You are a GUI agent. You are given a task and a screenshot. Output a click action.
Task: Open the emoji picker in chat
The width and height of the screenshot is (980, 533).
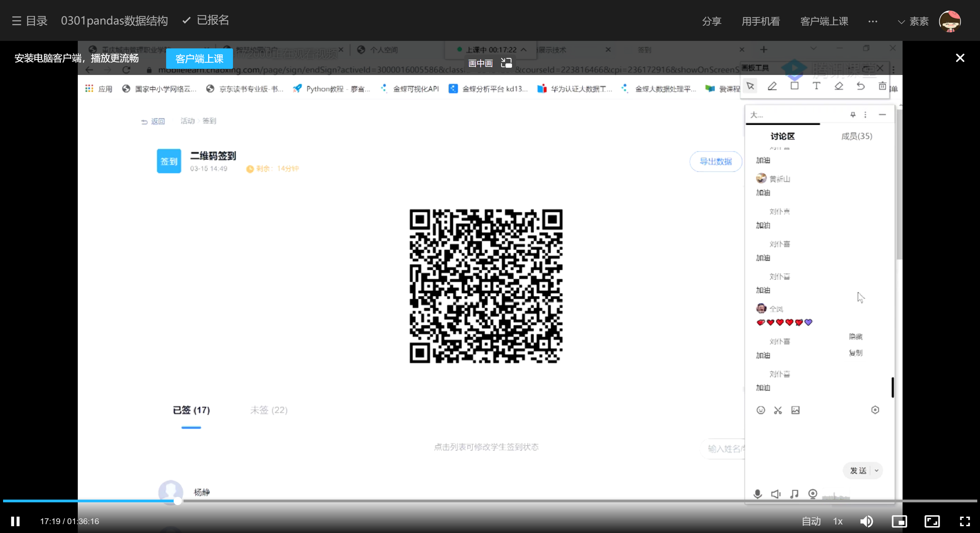pyautogui.click(x=760, y=410)
